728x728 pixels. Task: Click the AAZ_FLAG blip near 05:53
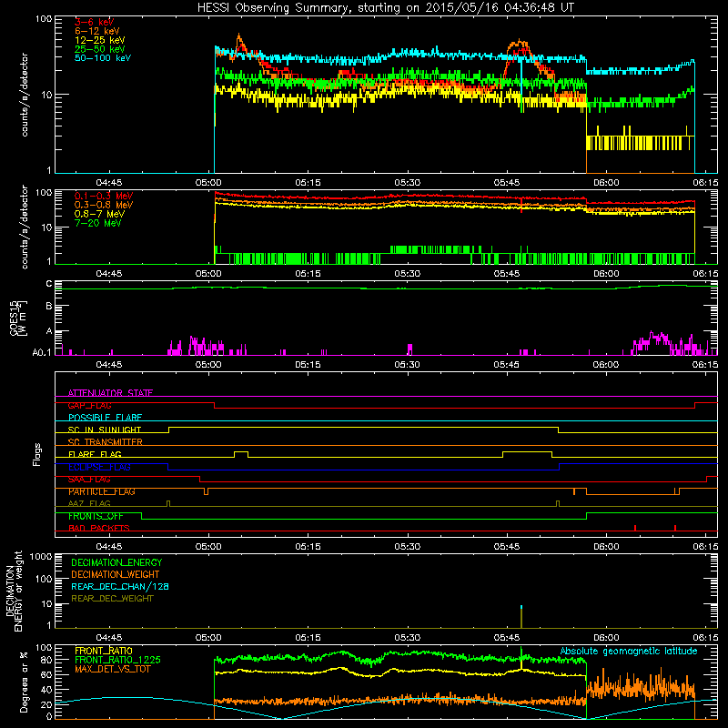coord(558,503)
